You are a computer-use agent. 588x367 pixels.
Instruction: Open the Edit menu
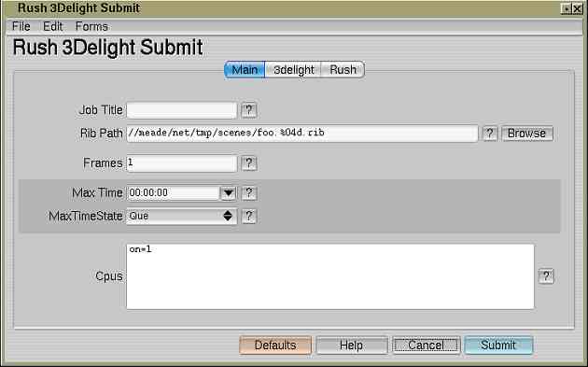53,27
